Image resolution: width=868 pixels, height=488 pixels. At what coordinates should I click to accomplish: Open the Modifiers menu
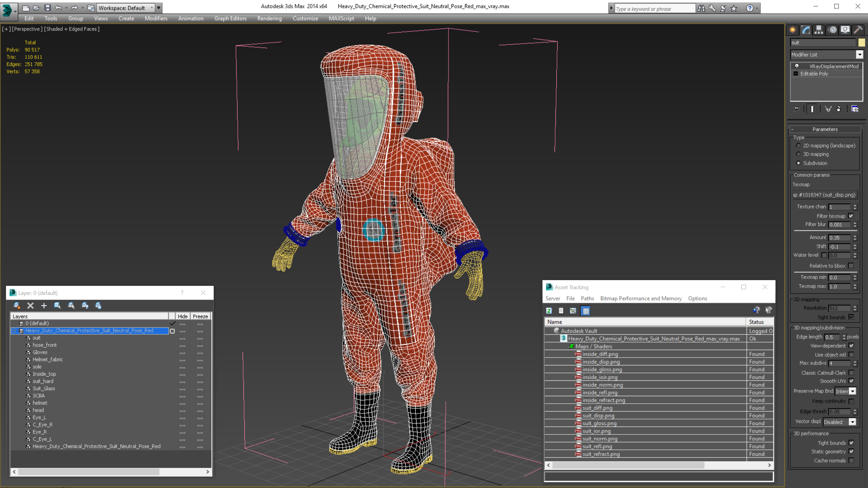click(x=156, y=18)
